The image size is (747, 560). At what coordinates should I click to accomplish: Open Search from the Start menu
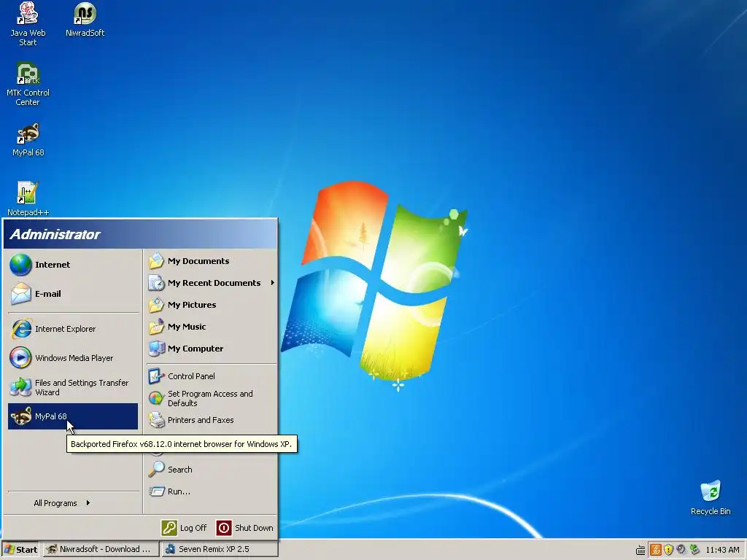coord(212,470)
